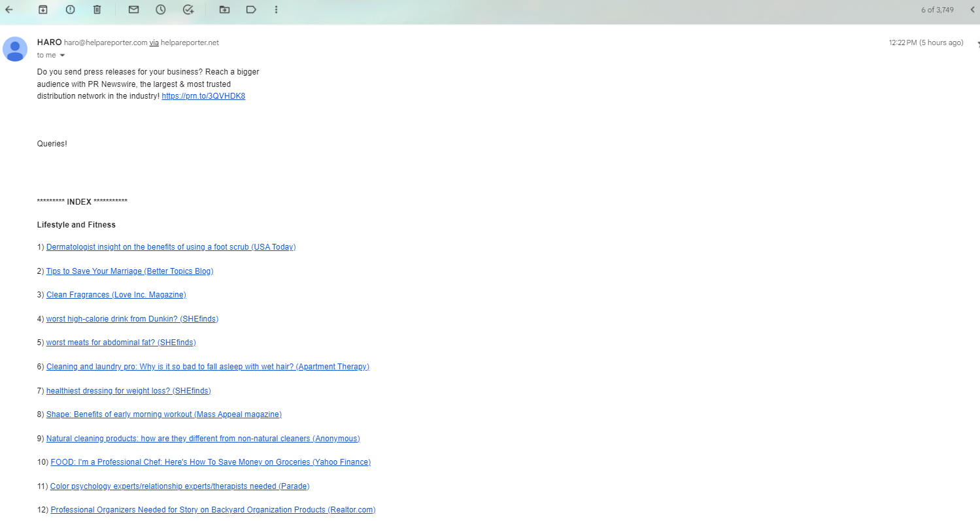Go to newer email with chevron arrow
Image resolution: width=980 pixels, height=521 pixels.
pyautogui.click(x=972, y=10)
